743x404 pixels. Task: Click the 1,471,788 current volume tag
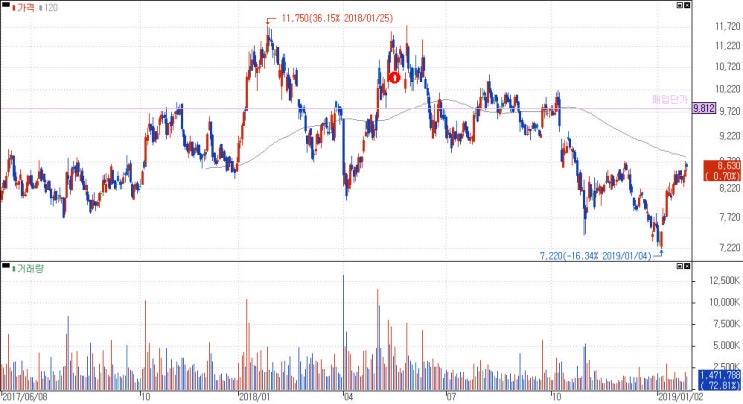click(x=719, y=380)
